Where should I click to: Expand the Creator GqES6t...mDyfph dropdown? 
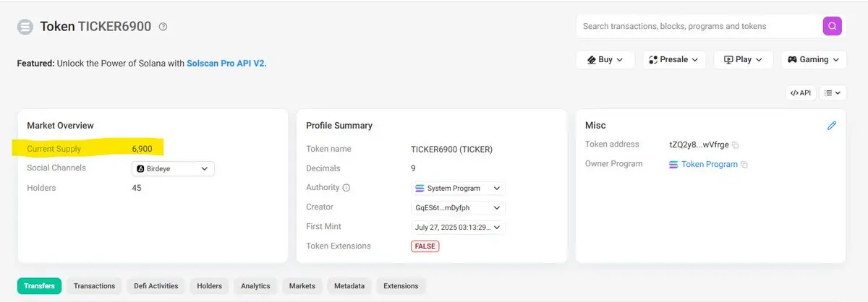pyautogui.click(x=458, y=207)
